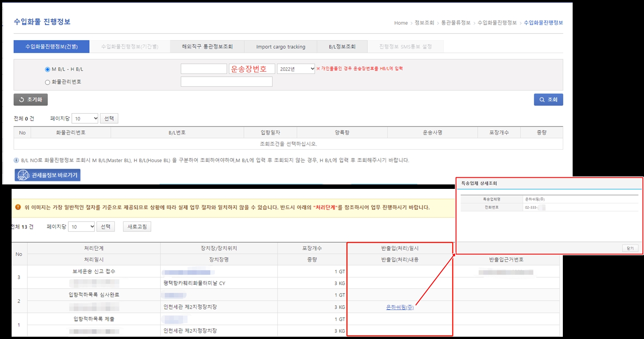Open the 해외직구 통관정보조회 tab
The image size is (644, 339).
207,46
